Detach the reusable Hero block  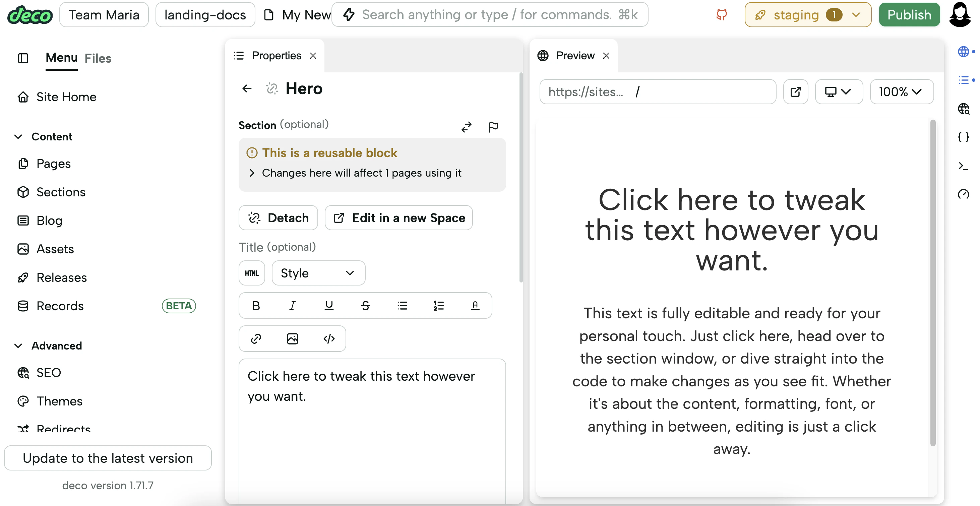tap(278, 218)
